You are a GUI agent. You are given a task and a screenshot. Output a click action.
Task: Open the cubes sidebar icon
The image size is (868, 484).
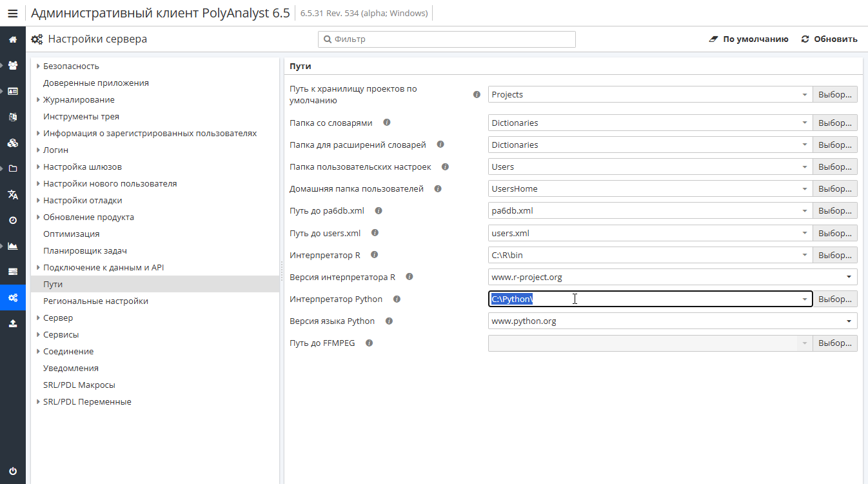click(x=13, y=143)
